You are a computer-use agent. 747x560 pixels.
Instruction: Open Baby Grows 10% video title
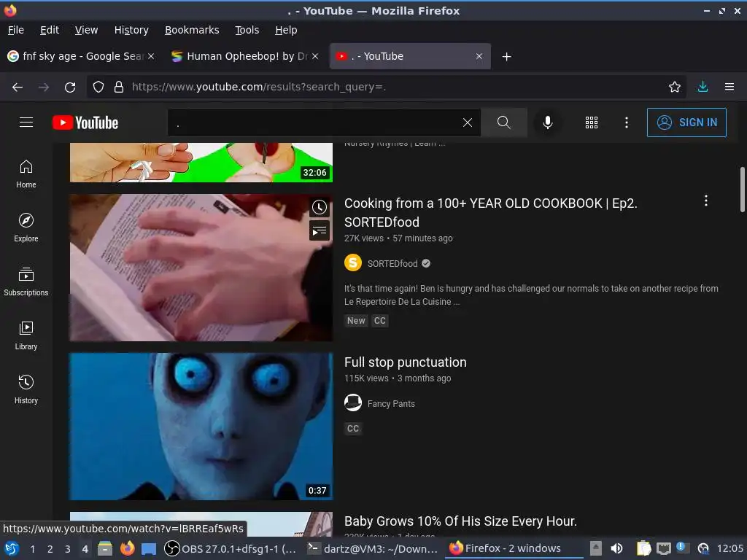pyautogui.click(x=461, y=521)
